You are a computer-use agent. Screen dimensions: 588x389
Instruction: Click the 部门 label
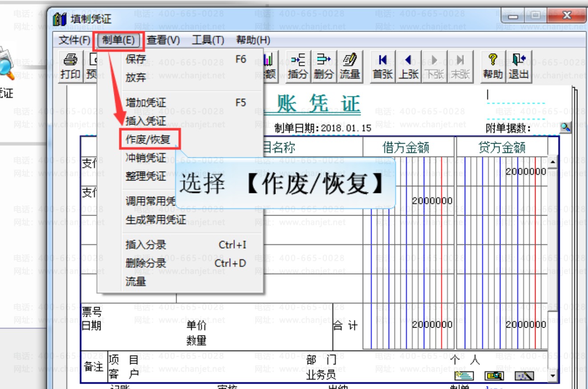click(x=321, y=360)
